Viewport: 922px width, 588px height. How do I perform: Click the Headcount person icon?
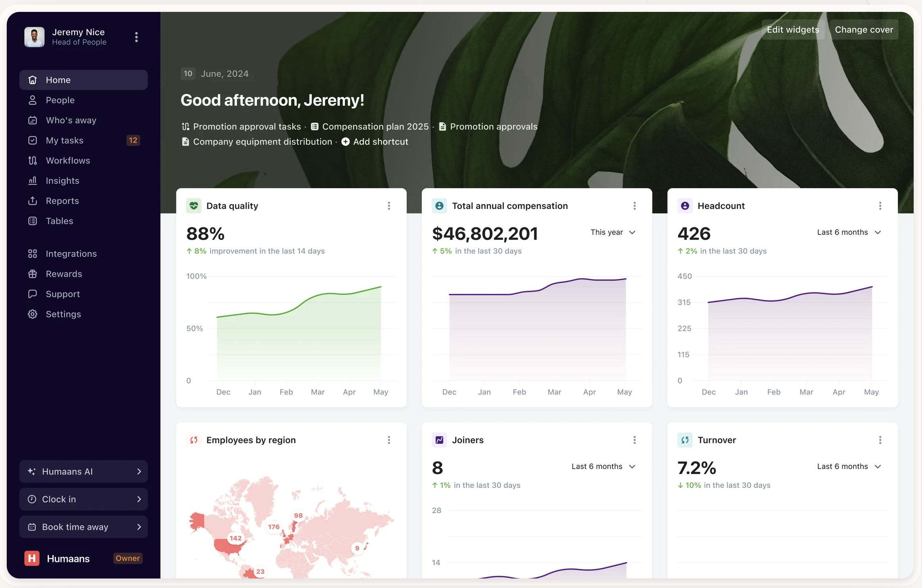[x=685, y=206]
